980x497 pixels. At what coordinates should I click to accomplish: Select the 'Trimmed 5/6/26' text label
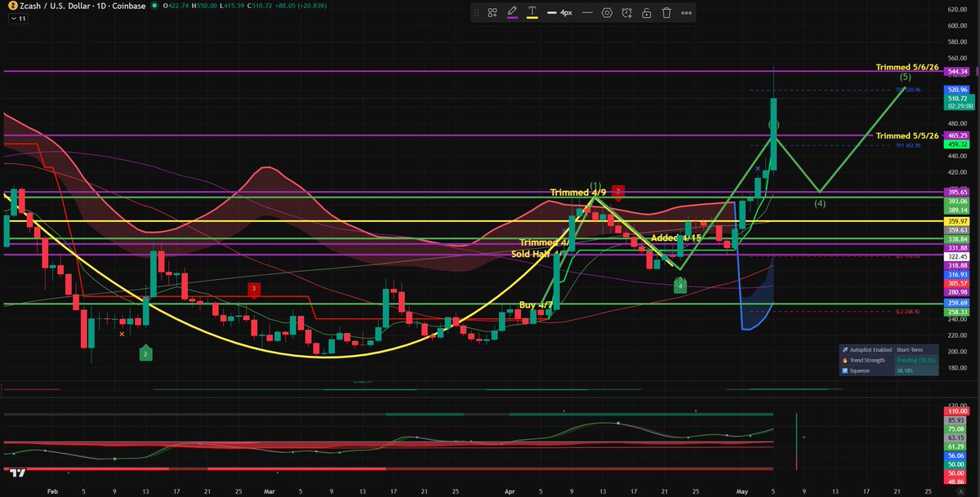coord(909,67)
